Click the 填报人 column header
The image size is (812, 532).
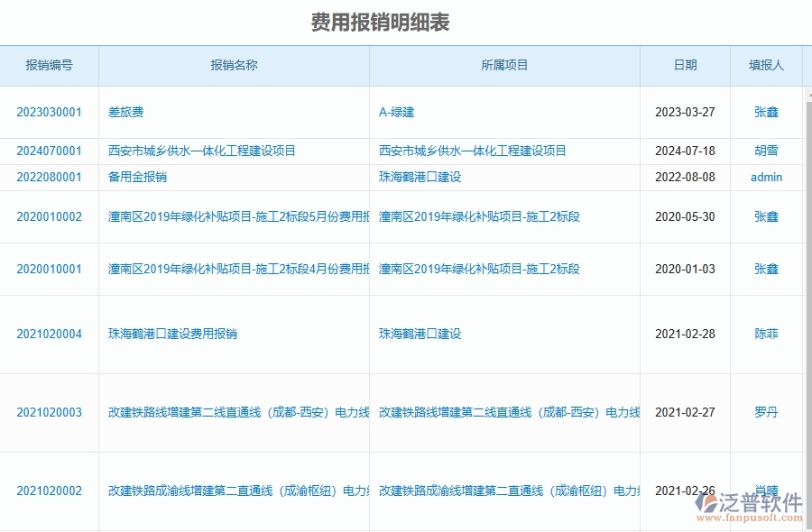765,65
